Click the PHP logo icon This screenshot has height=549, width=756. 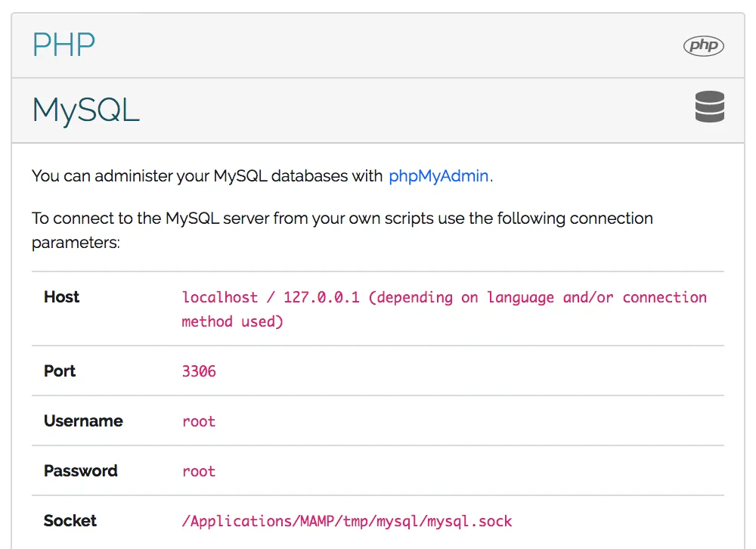(x=703, y=46)
